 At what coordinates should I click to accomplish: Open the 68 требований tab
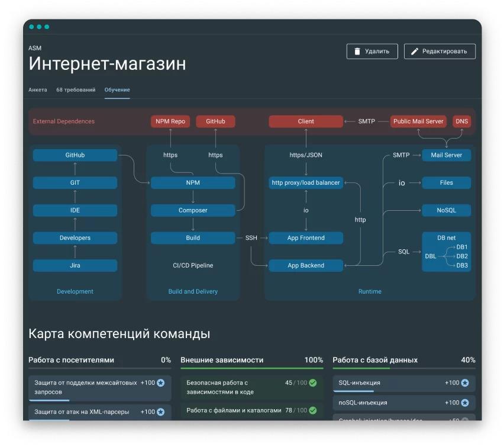76,90
